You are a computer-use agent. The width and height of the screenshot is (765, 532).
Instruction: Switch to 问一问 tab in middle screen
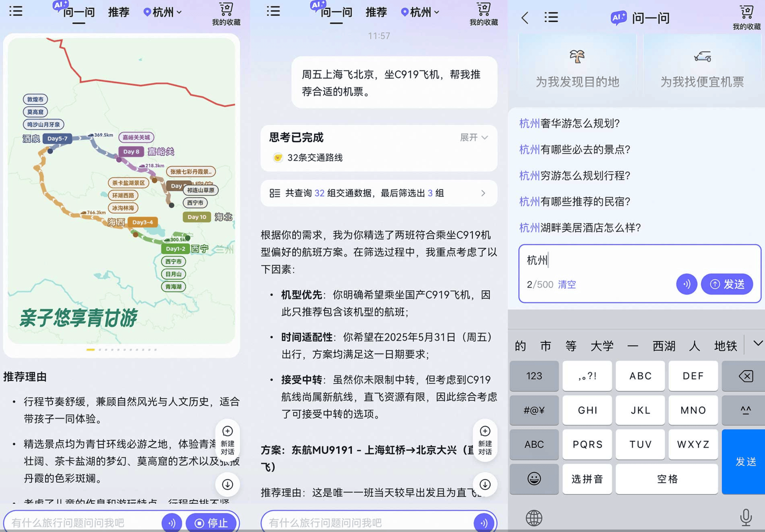(336, 12)
